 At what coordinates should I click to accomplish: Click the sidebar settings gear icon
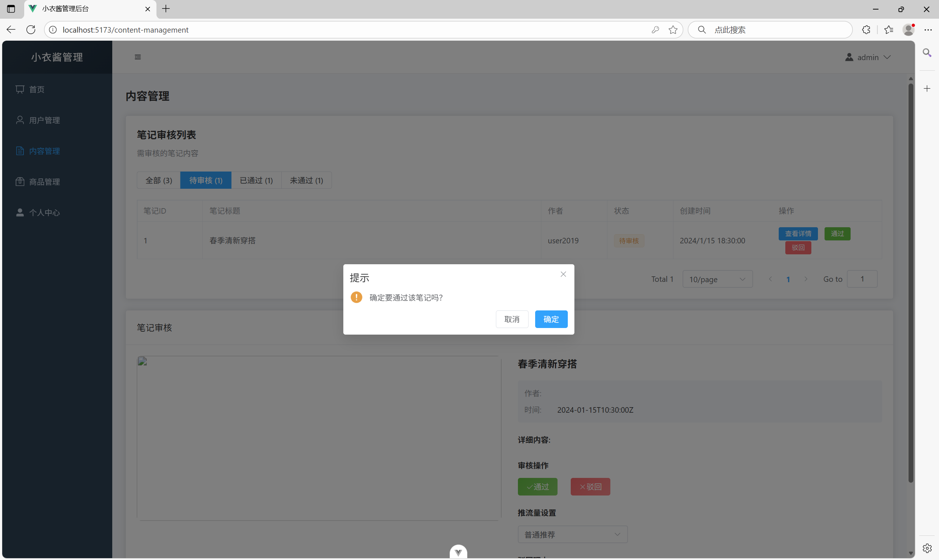[927, 548]
